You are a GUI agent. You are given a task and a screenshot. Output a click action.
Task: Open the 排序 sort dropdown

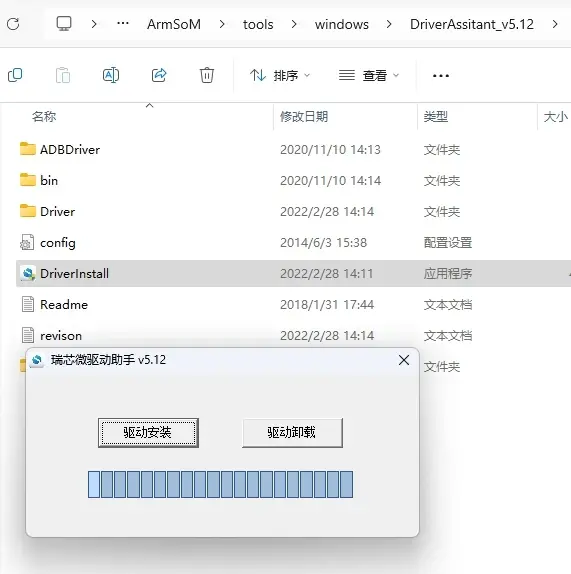(280, 75)
